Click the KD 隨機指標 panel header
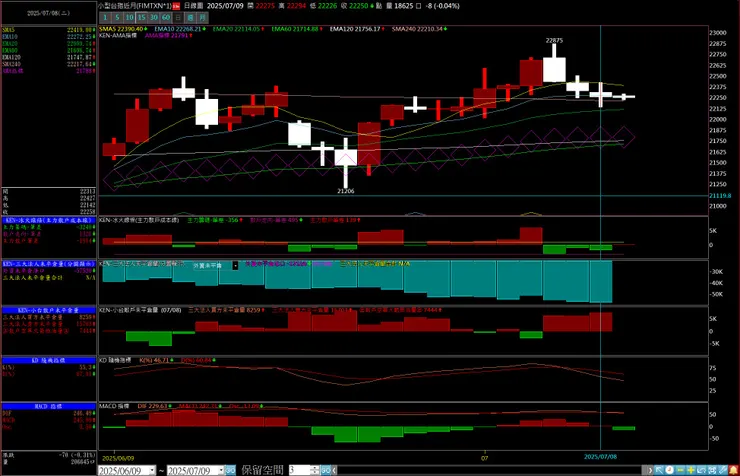The image size is (740, 476). coord(49,360)
